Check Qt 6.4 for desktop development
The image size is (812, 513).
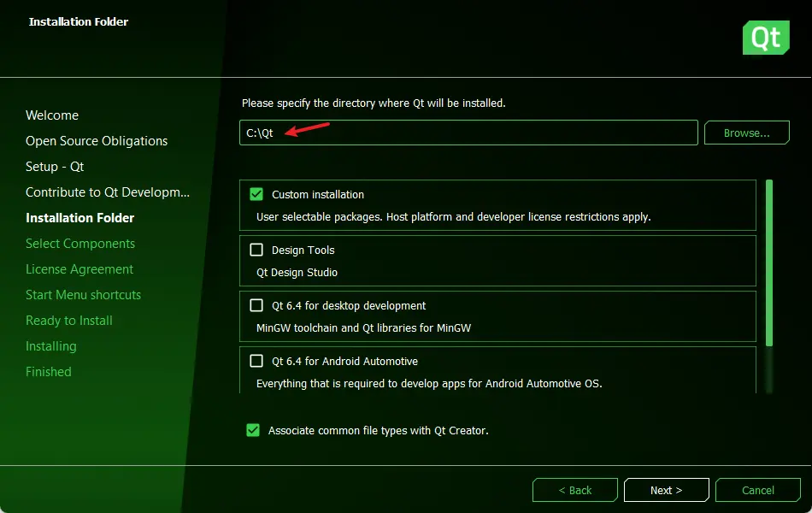(256, 305)
